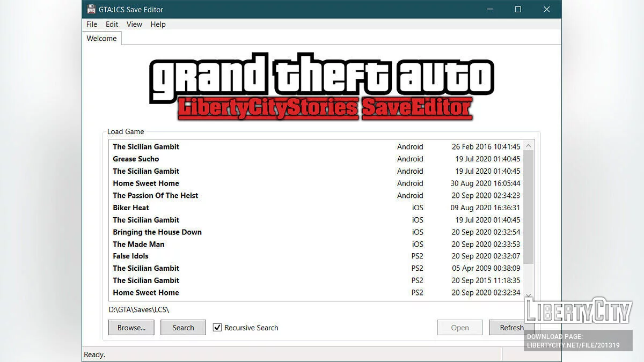644x362 pixels.
Task: Toggle the Recursive Search checkbox
Action: click(217, 327)
